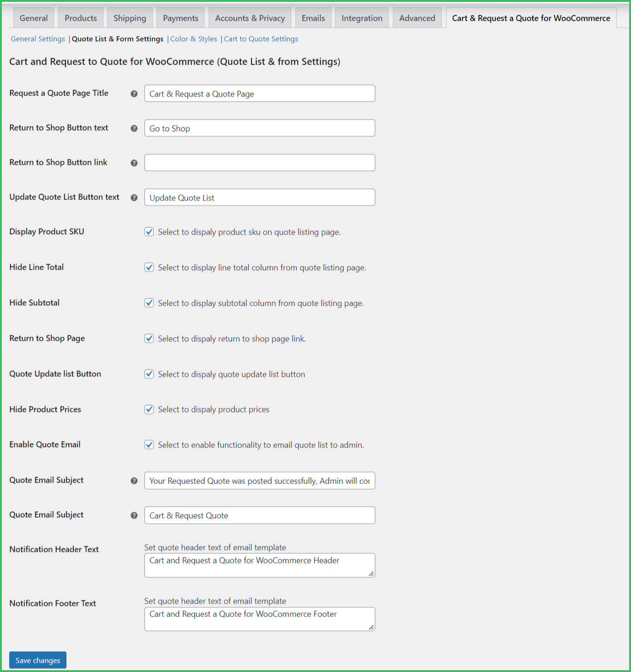Click 'Select to dispaly quote update list button' label

click(231, 374)
